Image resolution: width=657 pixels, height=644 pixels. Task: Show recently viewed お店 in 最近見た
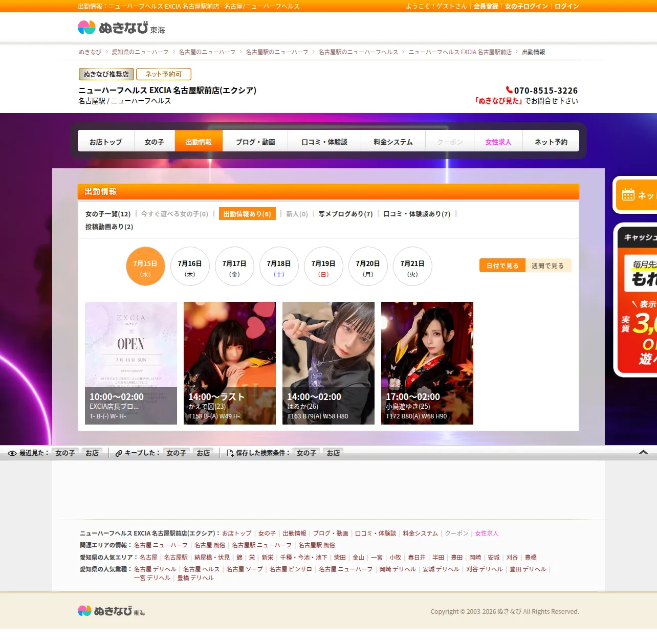pyautogui.click(x=92, y=453)
